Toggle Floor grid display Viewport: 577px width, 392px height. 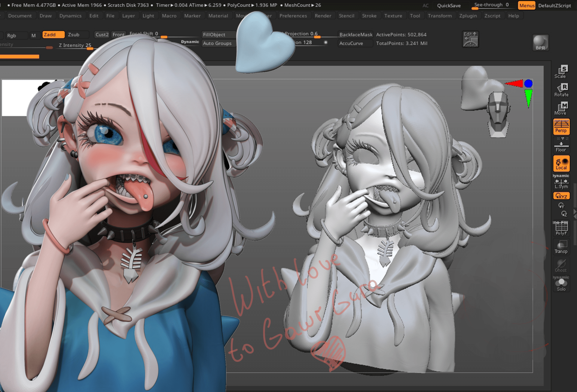click(x=561, y=146)
